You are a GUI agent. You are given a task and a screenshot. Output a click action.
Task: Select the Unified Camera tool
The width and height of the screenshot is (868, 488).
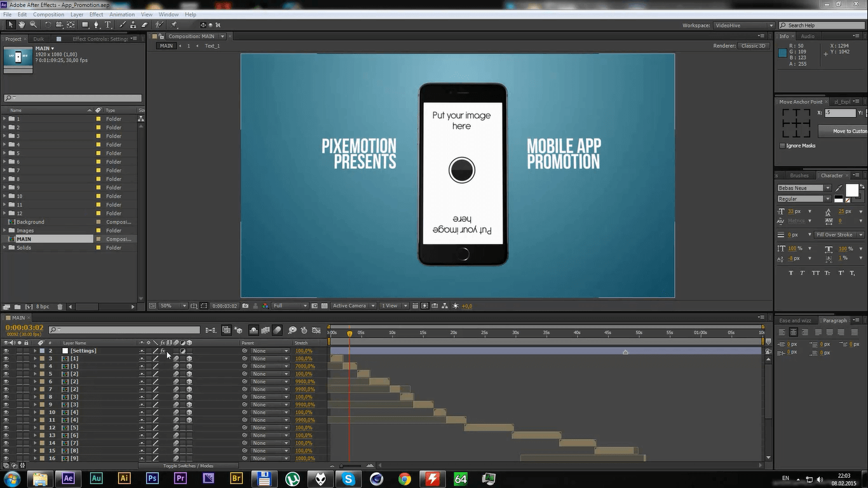(x=59, y=25)
